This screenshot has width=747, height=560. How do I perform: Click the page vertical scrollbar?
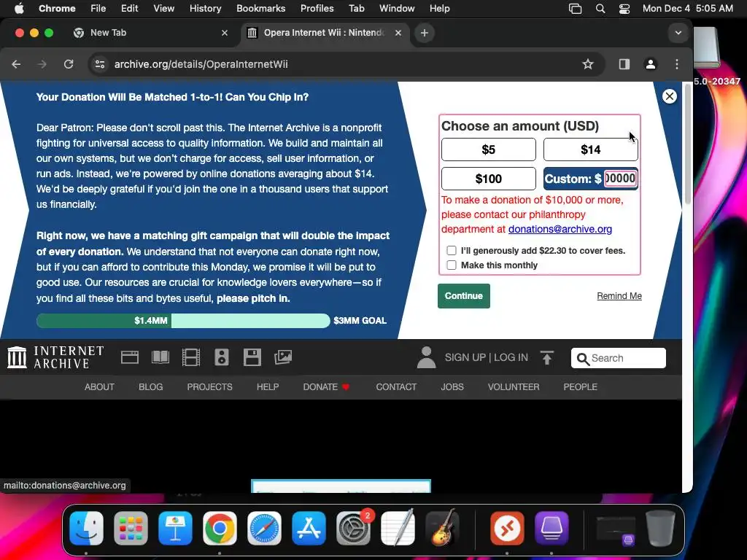[687, 144]
